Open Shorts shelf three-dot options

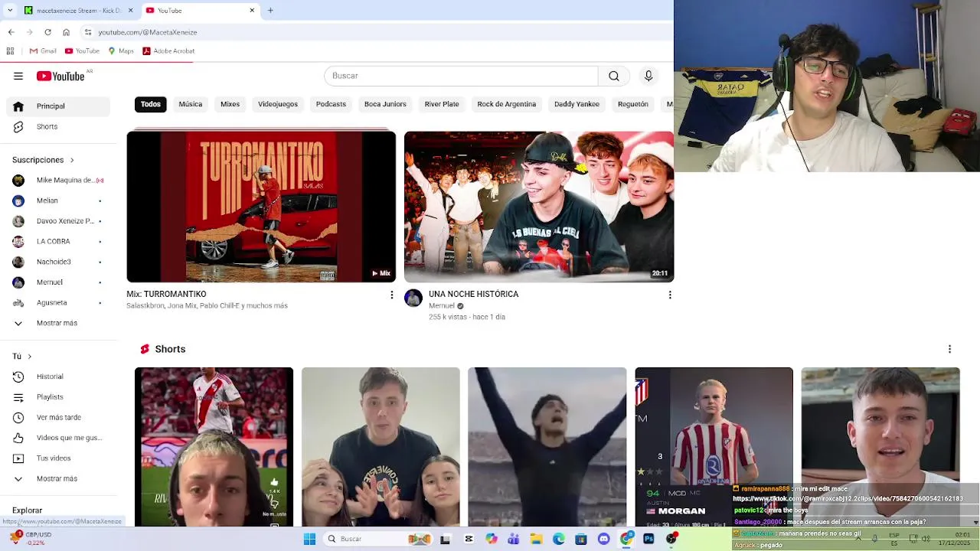(x=949, y=349)
